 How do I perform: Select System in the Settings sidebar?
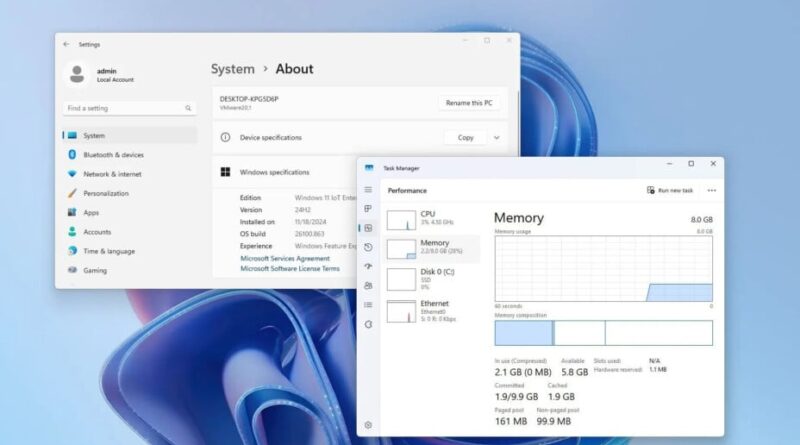coord(129,135)
